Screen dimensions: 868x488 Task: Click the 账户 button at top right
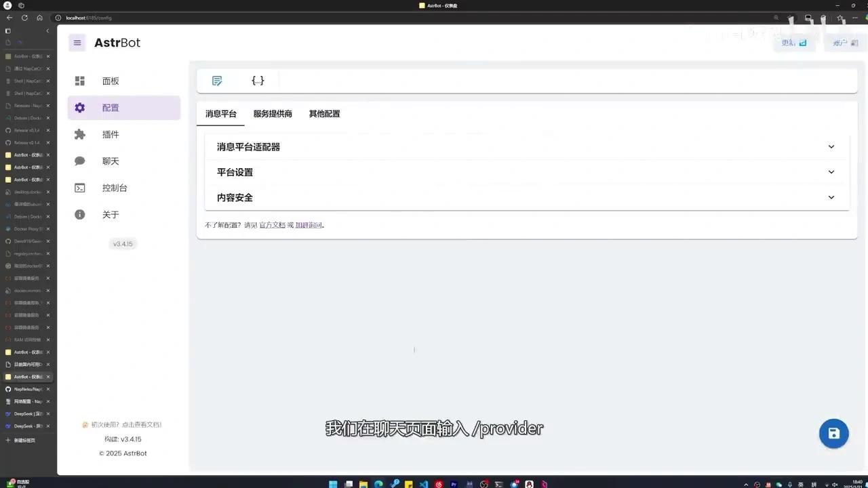point(845,43)
